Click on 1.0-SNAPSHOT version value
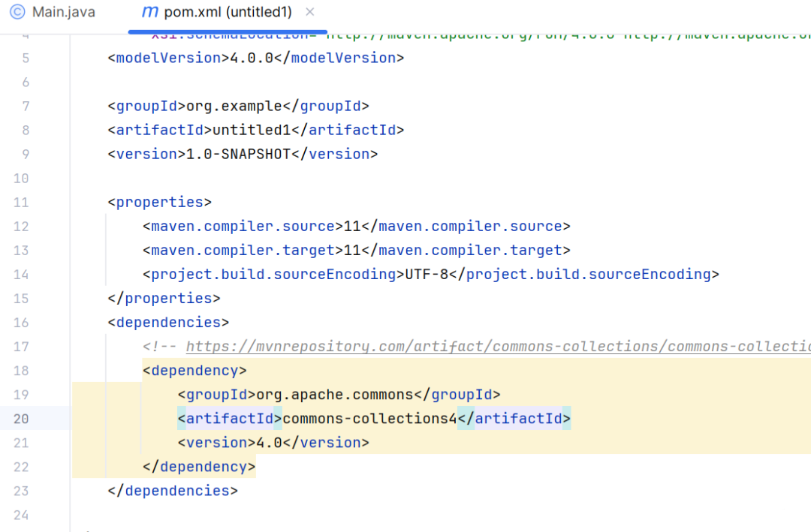This screenshot has width=811, height=532. (x=239, y=154)
